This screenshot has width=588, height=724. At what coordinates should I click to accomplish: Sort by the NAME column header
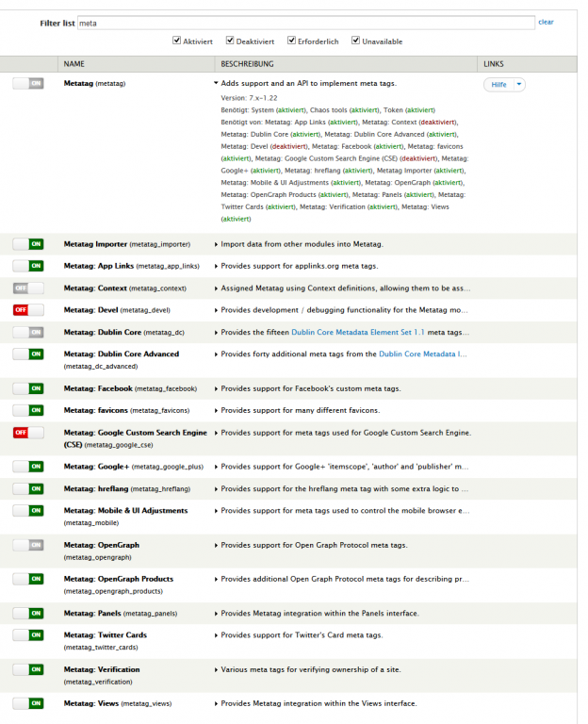coord(73,64)
